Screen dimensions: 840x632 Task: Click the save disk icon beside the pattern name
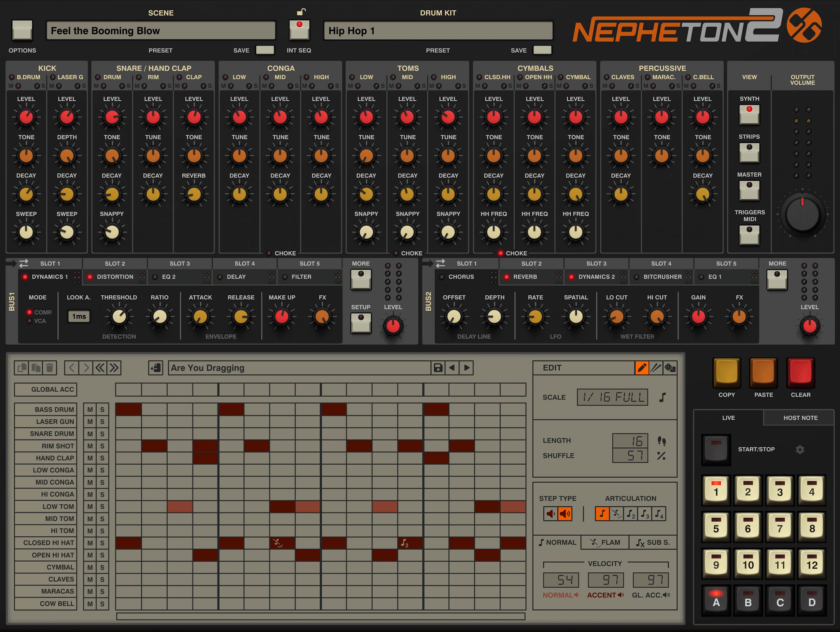click(x=438, y=368)
